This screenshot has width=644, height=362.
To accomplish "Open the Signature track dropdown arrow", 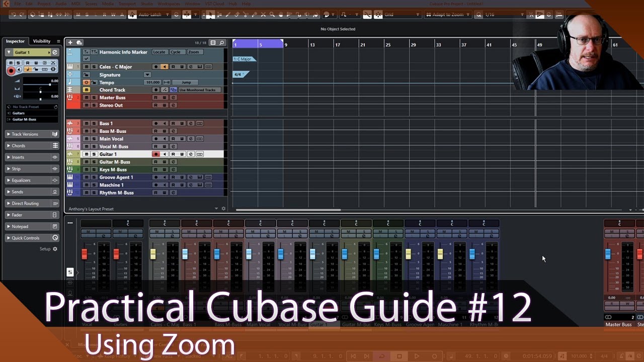I will 147,74.
